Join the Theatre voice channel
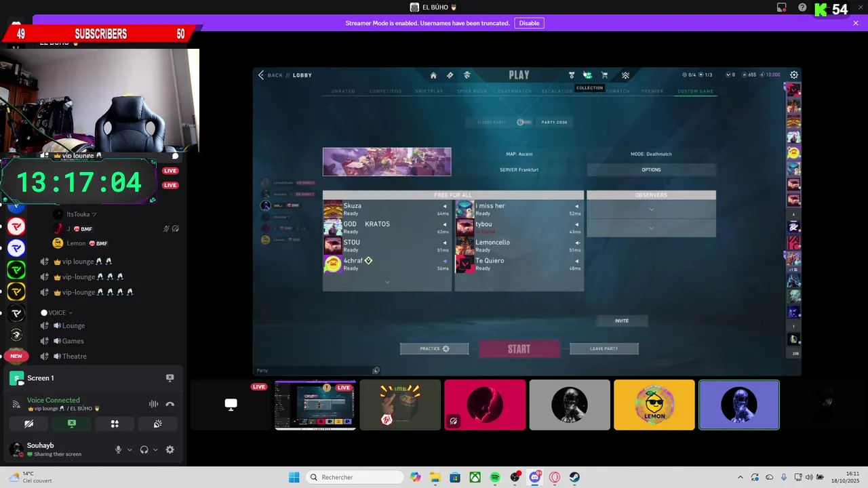 point(75,357)
